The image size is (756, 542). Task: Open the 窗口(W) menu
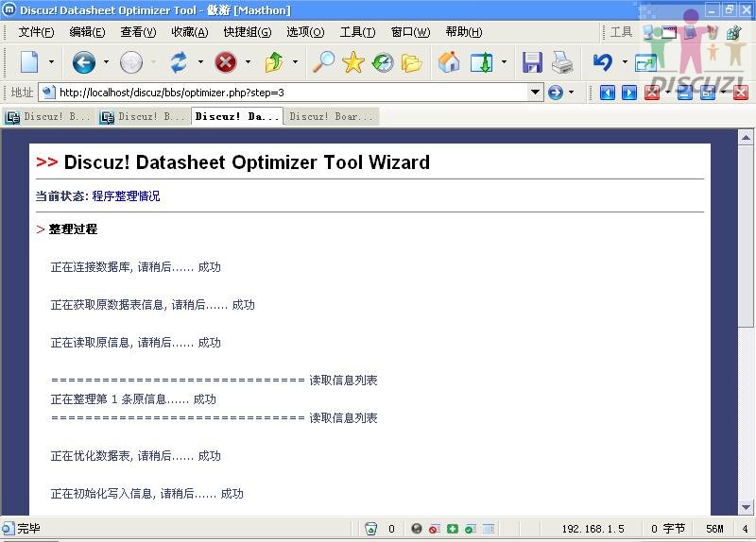410,32
